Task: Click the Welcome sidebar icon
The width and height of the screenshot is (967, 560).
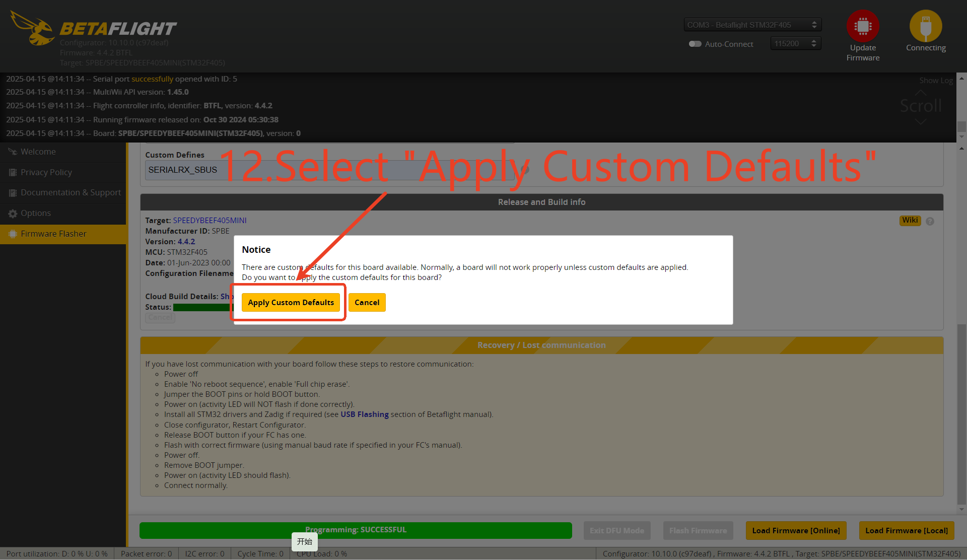Action: (x=13, y=152)
